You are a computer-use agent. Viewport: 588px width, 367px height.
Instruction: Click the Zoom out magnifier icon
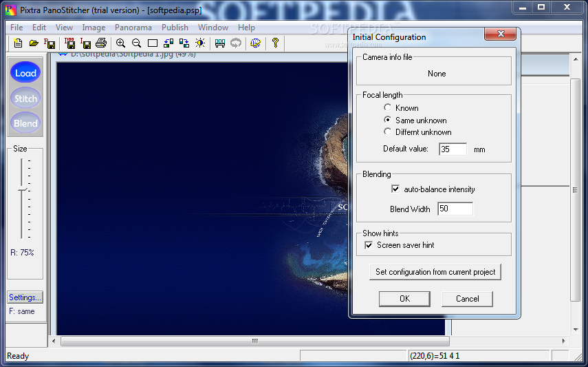[136, 43]
